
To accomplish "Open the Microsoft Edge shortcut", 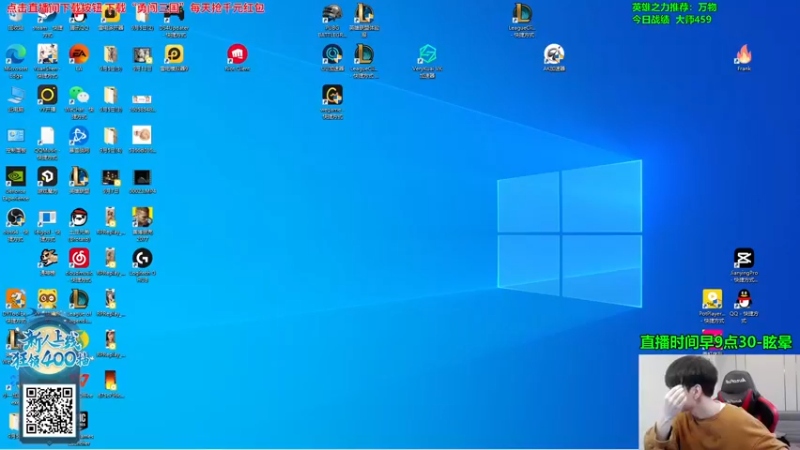I will (x=16, y=55).
